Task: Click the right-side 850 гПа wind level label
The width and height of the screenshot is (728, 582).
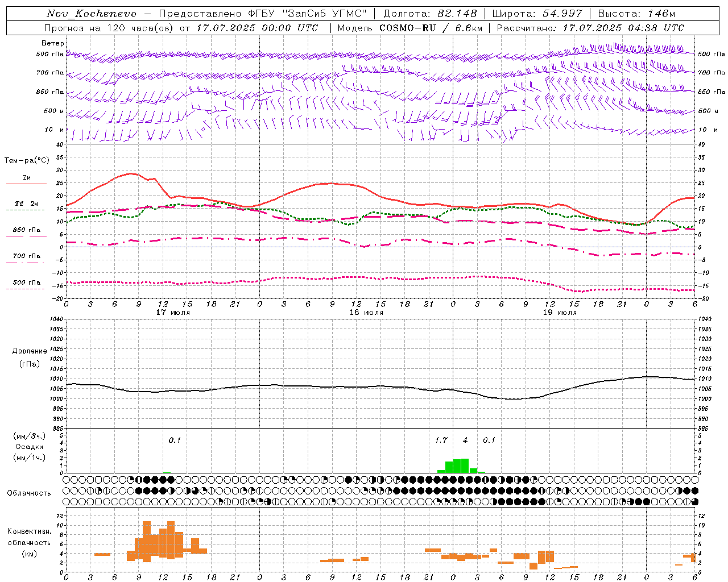Action: click(x=712, y=92)
